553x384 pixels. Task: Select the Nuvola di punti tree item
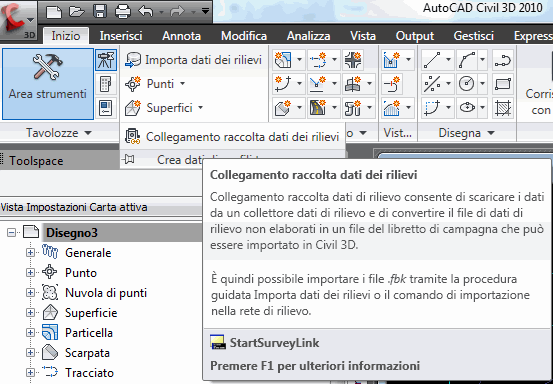pos(106,293)
